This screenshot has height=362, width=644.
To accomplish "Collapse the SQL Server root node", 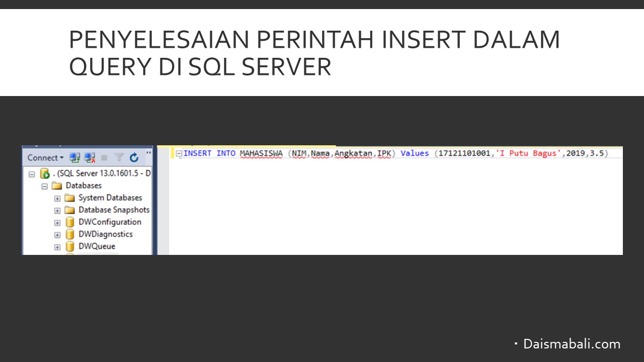I will (x=32, y=174).
